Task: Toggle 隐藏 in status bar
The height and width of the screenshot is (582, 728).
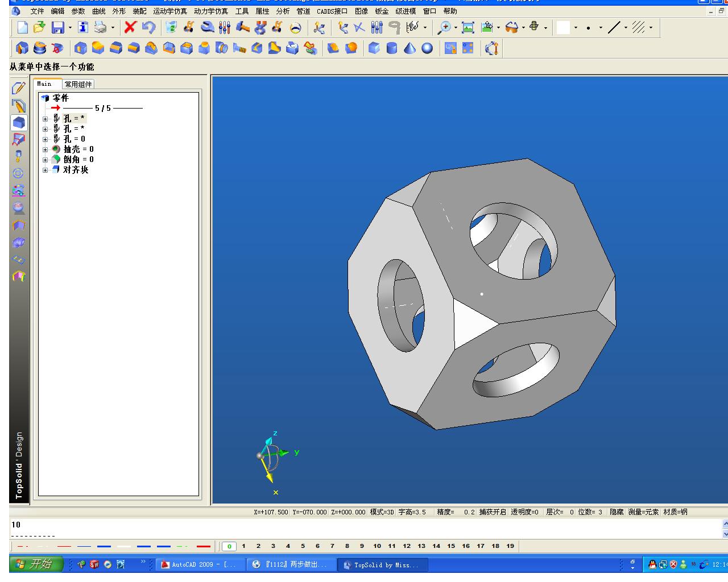Action: coord(617,512)
